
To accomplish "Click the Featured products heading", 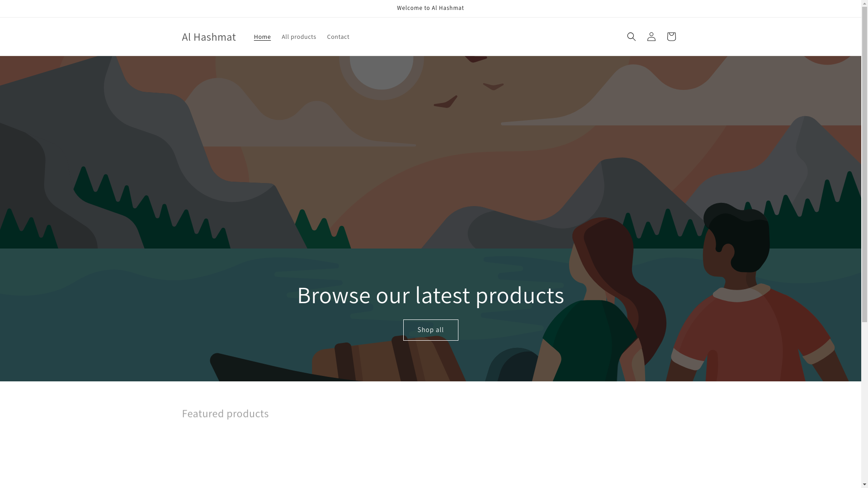I will coord(225,413).
